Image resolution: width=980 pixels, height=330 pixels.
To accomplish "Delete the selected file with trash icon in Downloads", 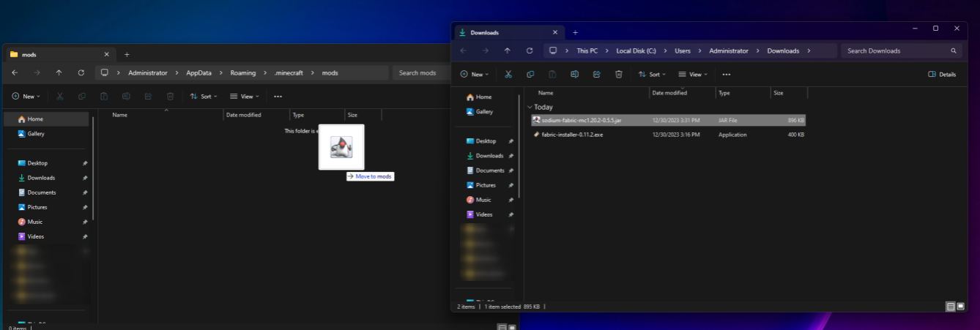I will 619,74.
